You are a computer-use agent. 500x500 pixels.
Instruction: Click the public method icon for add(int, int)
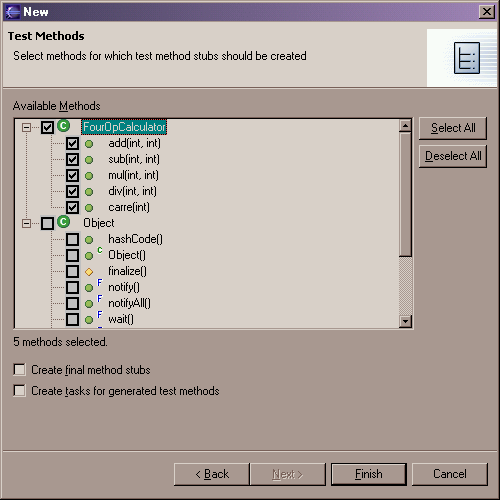click(x=89, y=144)
